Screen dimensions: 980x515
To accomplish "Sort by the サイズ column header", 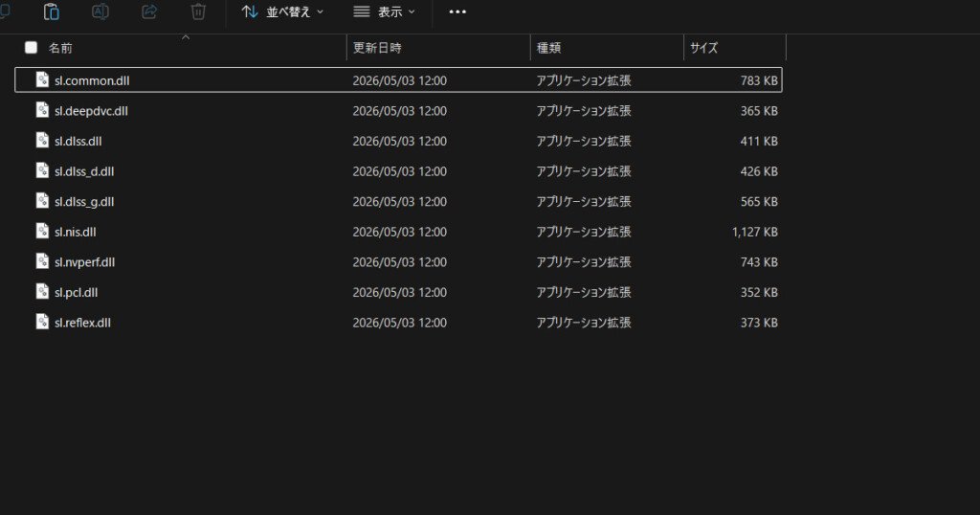I will coord(703,48).
